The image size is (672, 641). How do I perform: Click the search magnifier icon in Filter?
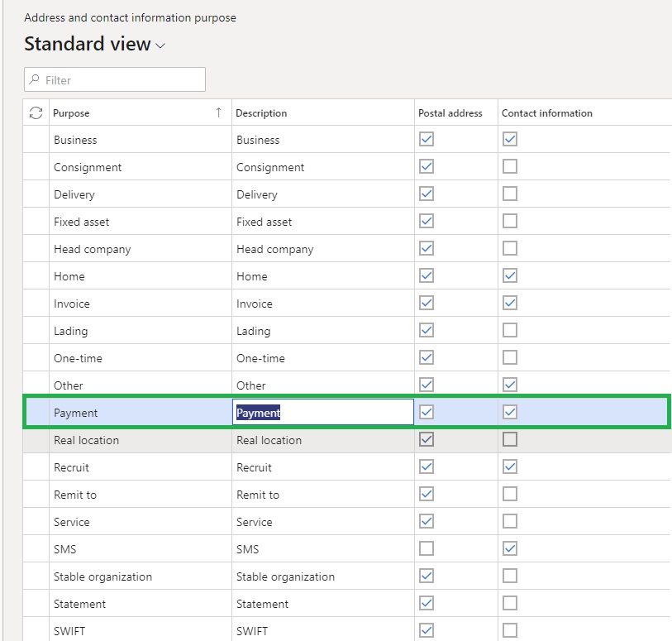click(x=35, y=80)
